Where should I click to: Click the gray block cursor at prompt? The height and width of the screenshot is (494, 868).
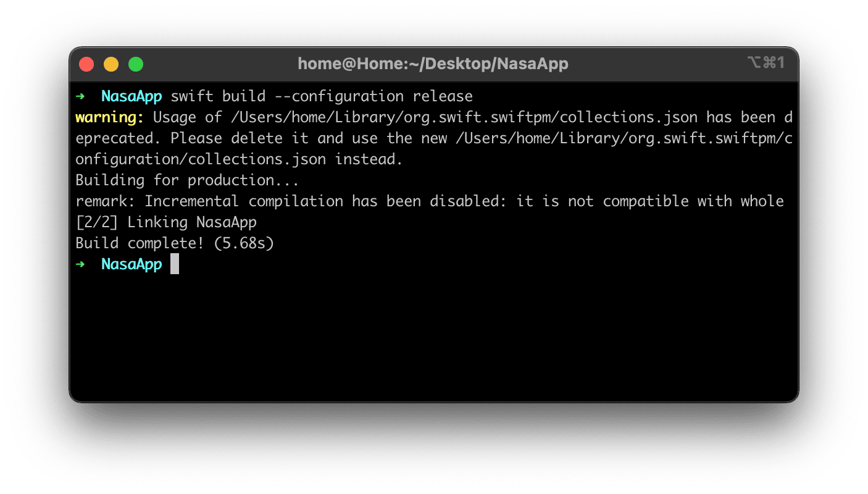[x=175, y=264]
